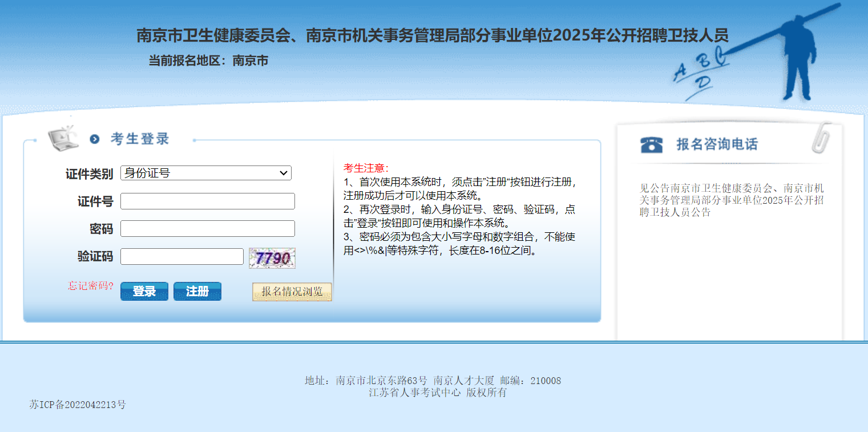Click the note starting 1、首次使用本系统时
Viewport: 868px width, 432px height.
click(x=460, y=188)
